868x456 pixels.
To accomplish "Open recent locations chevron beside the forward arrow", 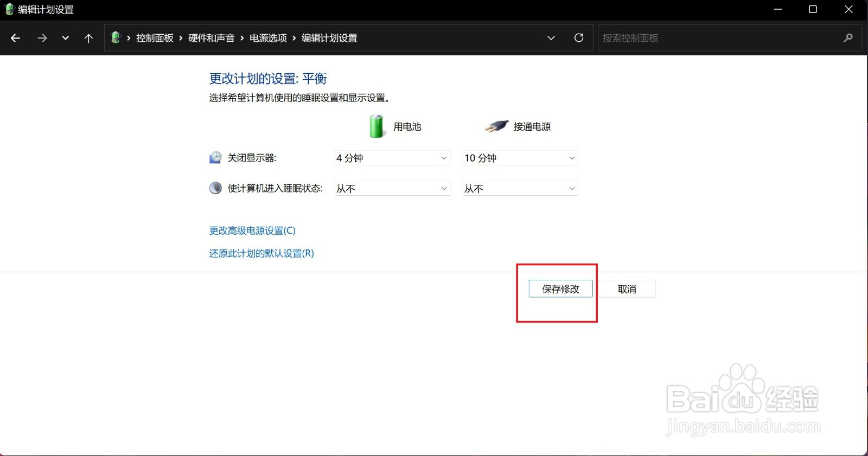I will coord(66,38).
